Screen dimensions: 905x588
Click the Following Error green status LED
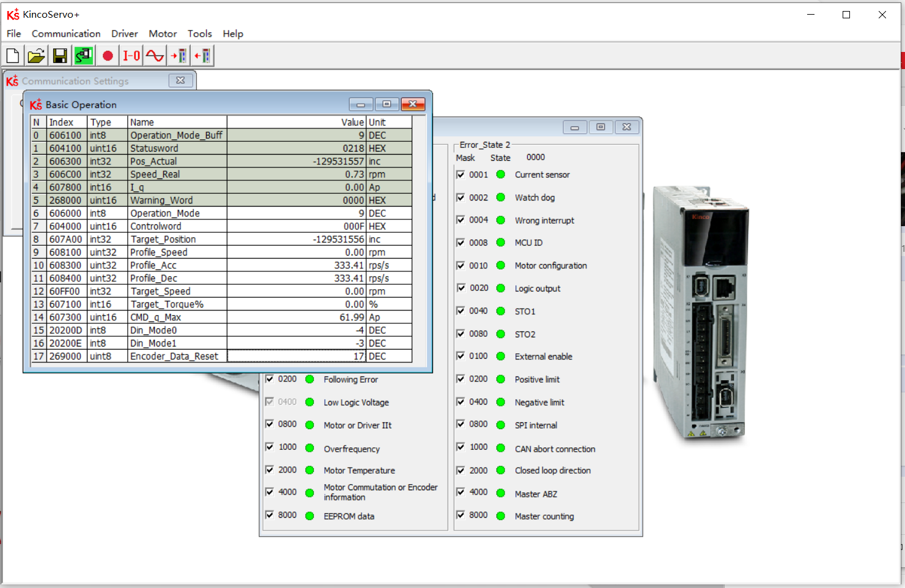[x=309, y=380]
